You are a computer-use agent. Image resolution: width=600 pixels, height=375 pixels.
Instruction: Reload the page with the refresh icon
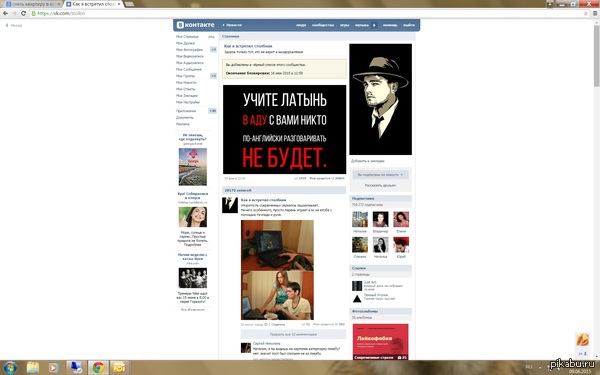23,13
